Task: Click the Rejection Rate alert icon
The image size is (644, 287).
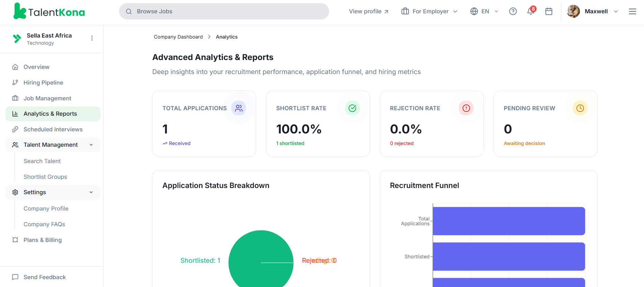Action: pos(466,108)
